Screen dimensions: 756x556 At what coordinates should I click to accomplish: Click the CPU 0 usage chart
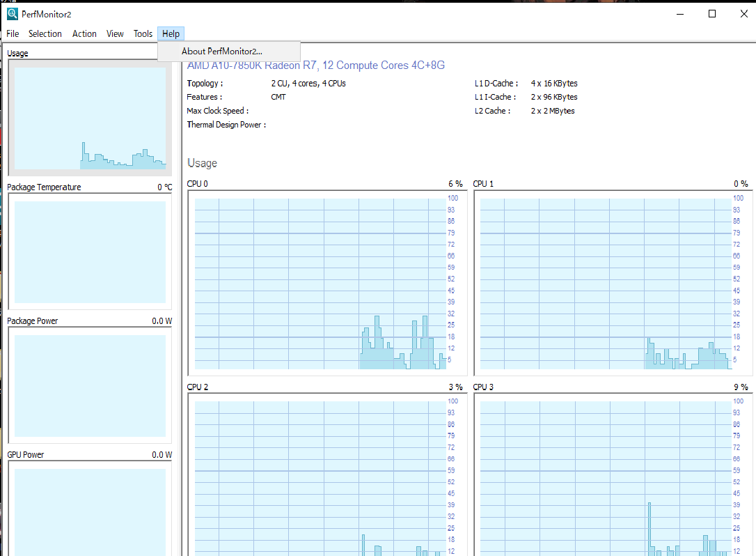327,284
